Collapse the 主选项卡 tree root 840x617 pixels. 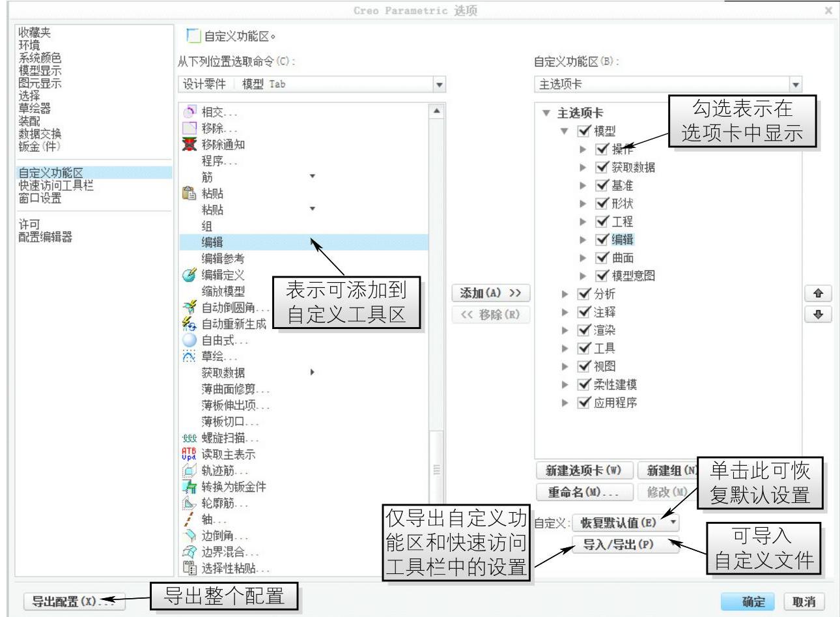(546, 113)
